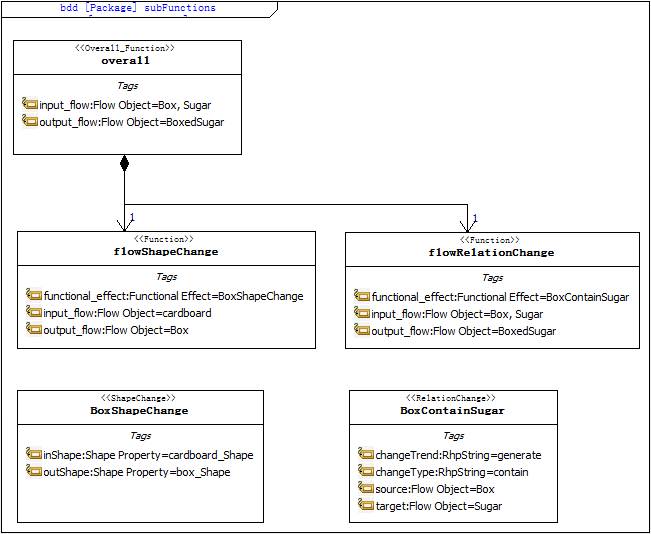
Task: Click multiplicity 1 near flowRelationChange arrow
Action: click(x=475, y=218)
